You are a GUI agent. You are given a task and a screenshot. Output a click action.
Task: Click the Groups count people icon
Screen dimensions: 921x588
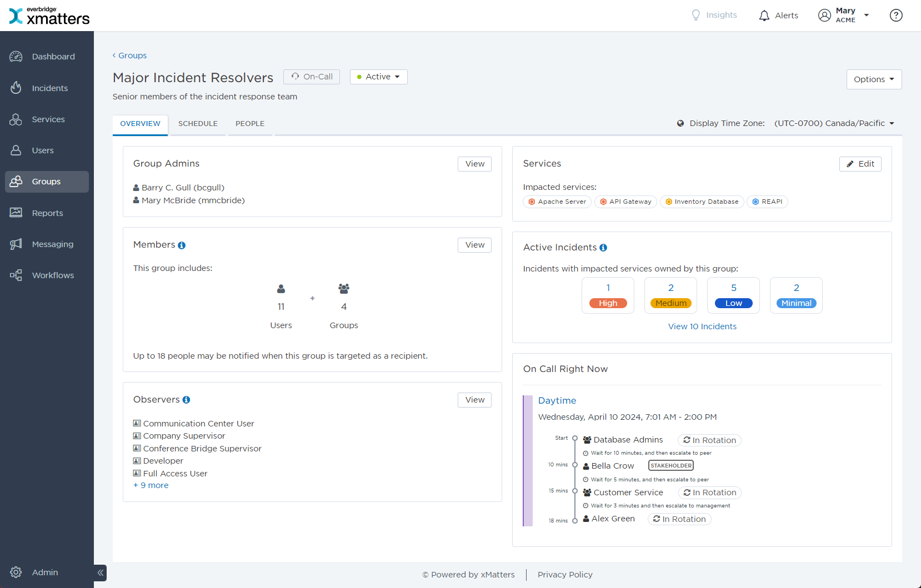344,289
